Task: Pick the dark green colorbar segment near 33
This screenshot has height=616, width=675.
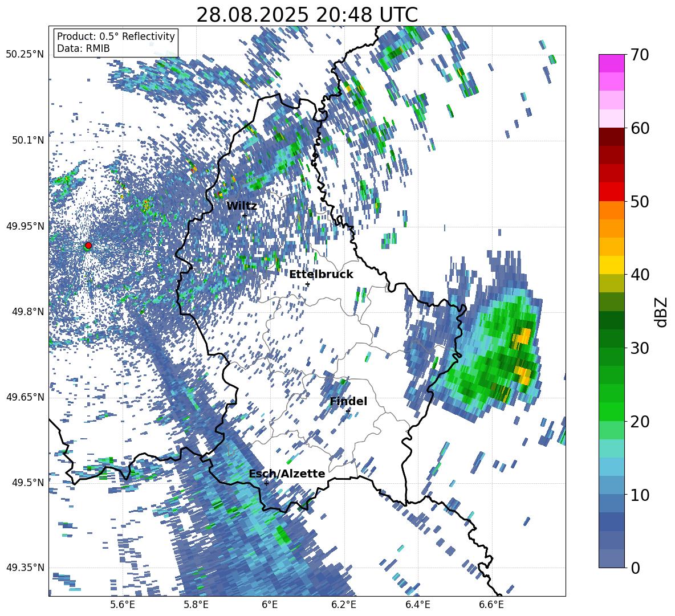Action: pyautogui.click(x=611, y=320)
